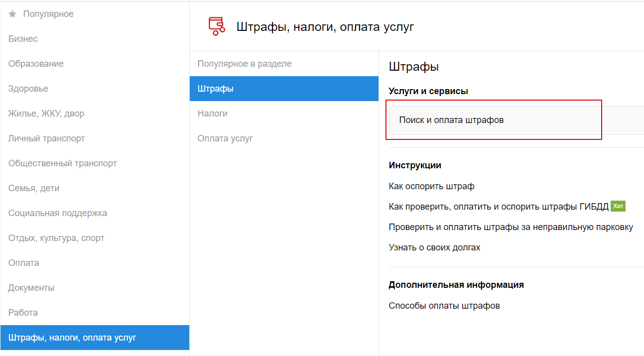Open Жилье, ЖКУ, двор section

(x=46, y=114)
